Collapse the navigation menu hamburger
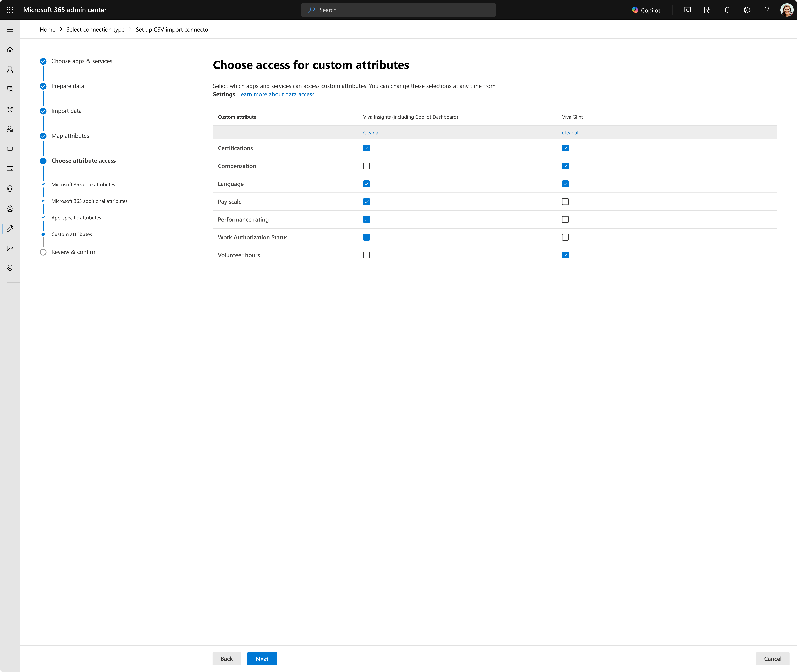The image size is (797, 672). (x=10, y=30)
